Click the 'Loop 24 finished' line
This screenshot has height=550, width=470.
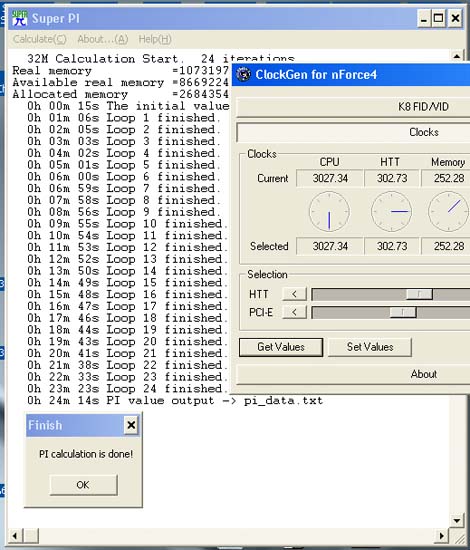coord(128,389)
